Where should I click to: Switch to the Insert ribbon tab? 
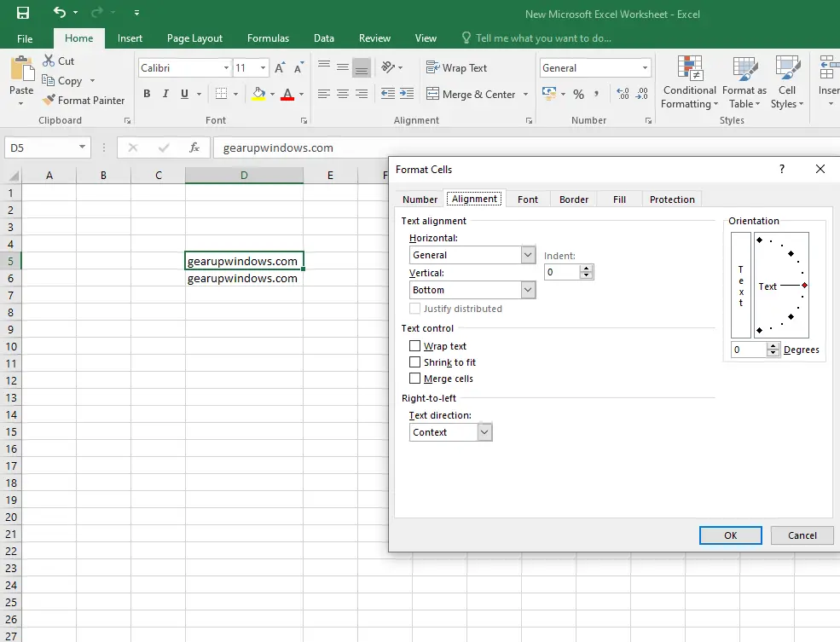coord(130,38)
